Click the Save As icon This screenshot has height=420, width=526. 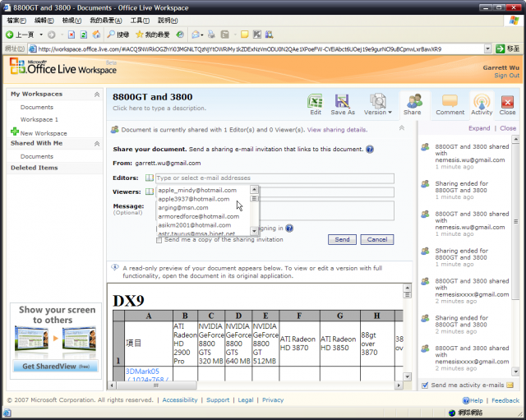342,101
